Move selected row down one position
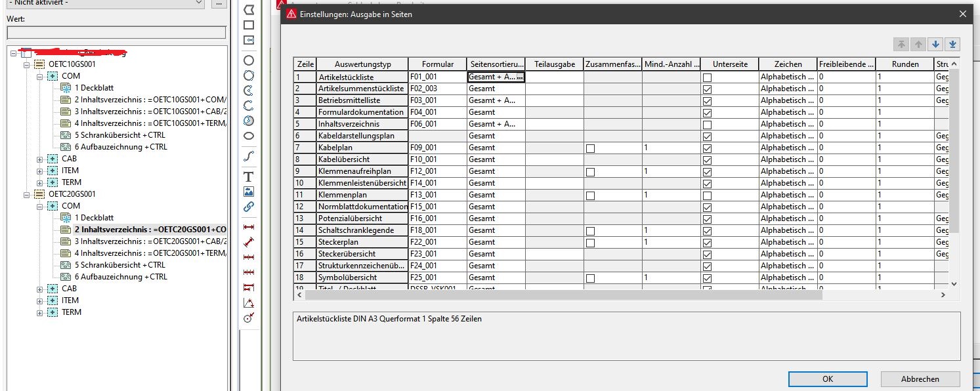This screenshot has height=391, width=980. point(936,45)
